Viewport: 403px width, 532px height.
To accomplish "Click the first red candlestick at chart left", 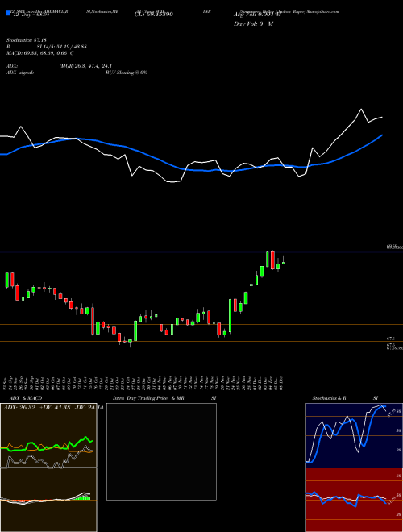I will (x=12, y=280).
